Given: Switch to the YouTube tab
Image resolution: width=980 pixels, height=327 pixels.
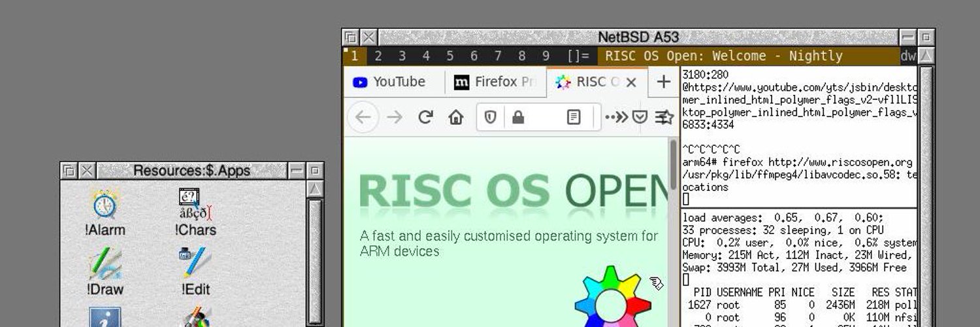Looking at the screenshot, I should coord(394,82).
